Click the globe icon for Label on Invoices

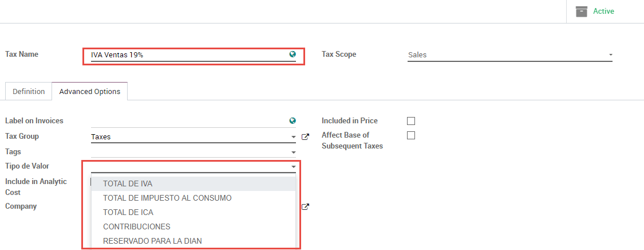(x=293, y=121)
